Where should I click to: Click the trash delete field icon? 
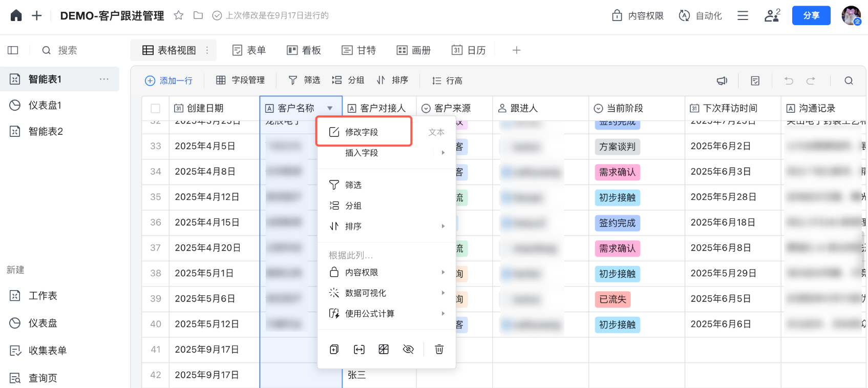[439, 350]
